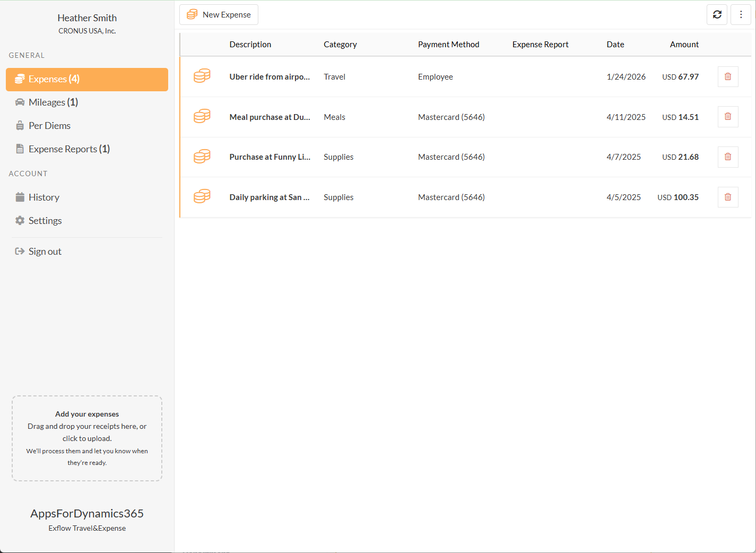Open Expense Reports in sidebar

(x=69, y=149)
